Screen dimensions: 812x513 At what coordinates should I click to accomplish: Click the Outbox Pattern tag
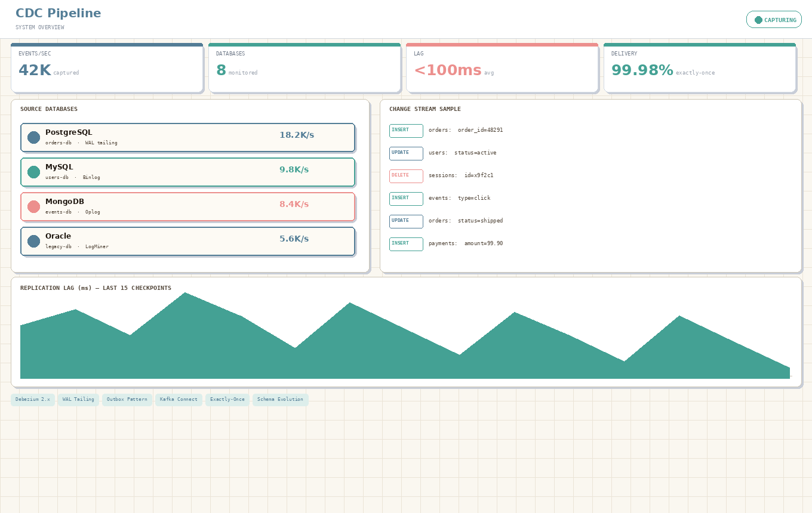pyautogui.click(x=127, y=400)
